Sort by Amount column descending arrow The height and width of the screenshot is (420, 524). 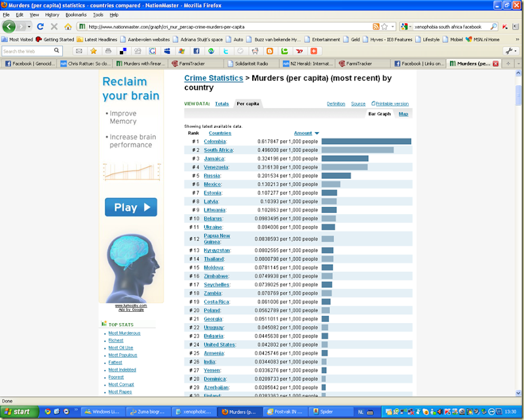pyautogui.click(x=317, y=133)
